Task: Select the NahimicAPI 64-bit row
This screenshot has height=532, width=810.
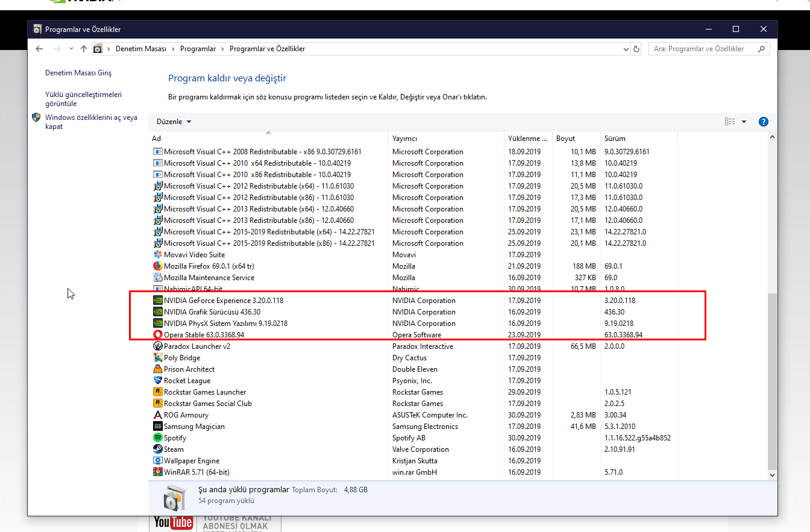Action: pos(413,289)
